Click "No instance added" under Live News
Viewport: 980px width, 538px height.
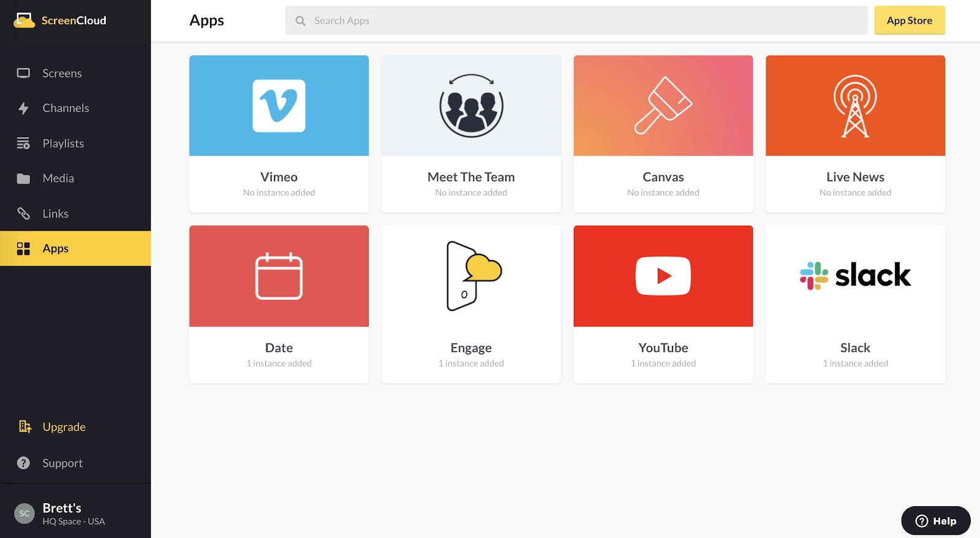855,193
